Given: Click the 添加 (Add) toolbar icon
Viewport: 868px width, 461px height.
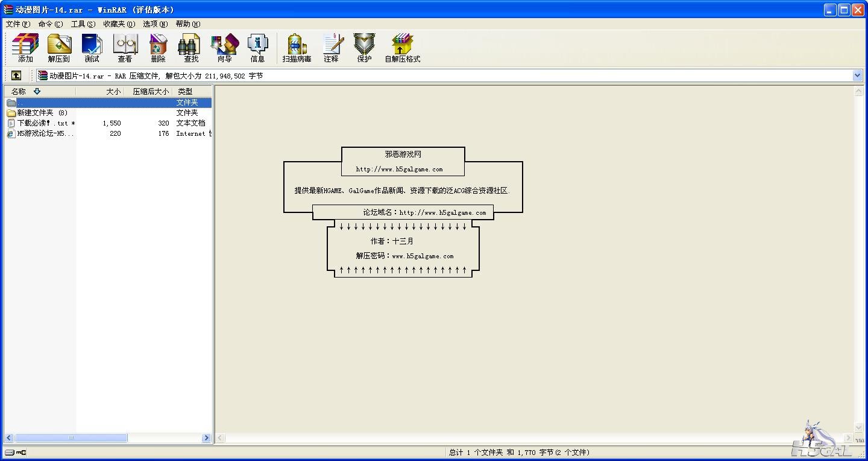Looking at the screenshot, I should point(25,48).
